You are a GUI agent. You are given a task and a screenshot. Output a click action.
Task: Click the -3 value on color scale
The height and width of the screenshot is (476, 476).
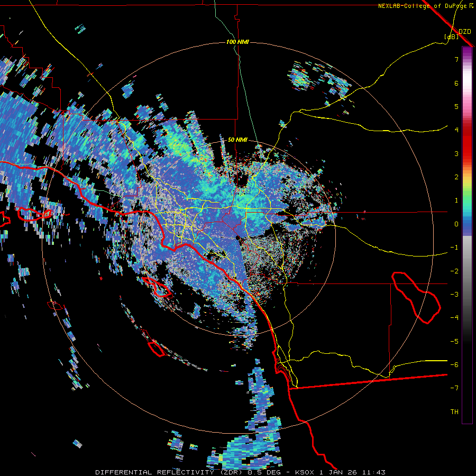coord(454,295)
